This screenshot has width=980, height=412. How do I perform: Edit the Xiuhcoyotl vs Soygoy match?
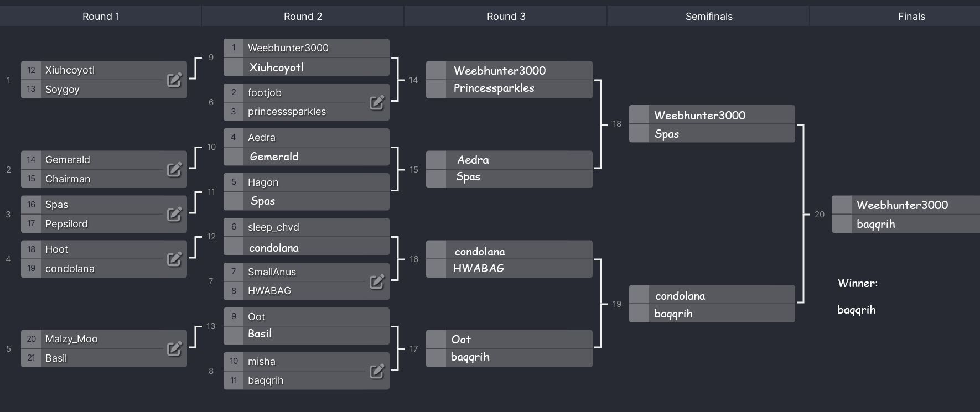click(x=174, y=80)
